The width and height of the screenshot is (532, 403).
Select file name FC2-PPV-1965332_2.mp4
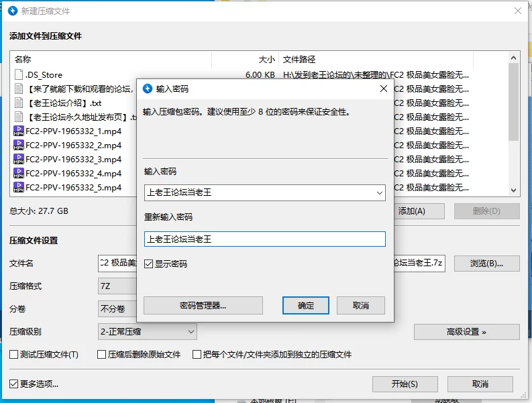coord(73,146)
